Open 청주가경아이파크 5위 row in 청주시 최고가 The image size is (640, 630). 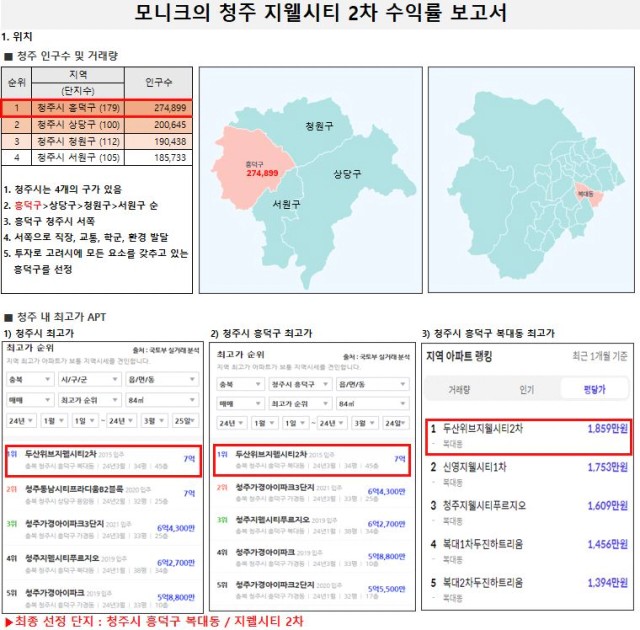102,598
